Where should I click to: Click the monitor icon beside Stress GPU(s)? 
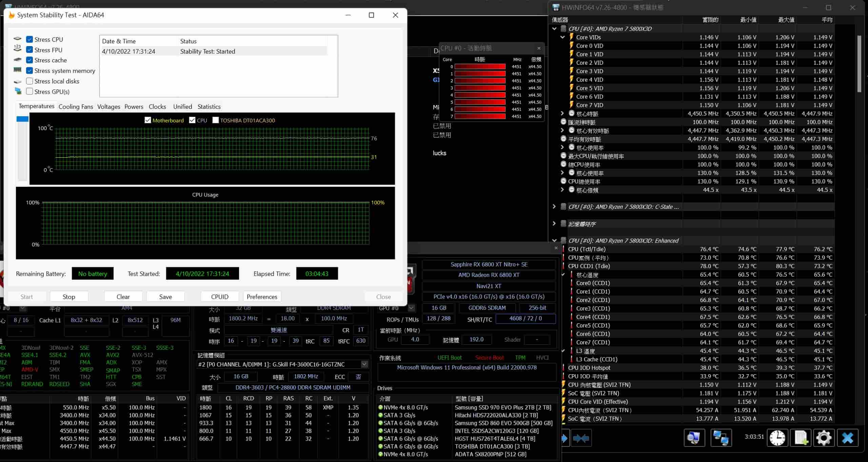click(x=18, y=91)
